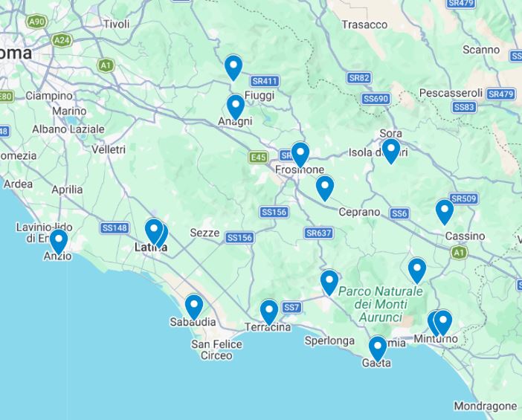
Task: Click the Tivoli town label
Action: (116, 25)
